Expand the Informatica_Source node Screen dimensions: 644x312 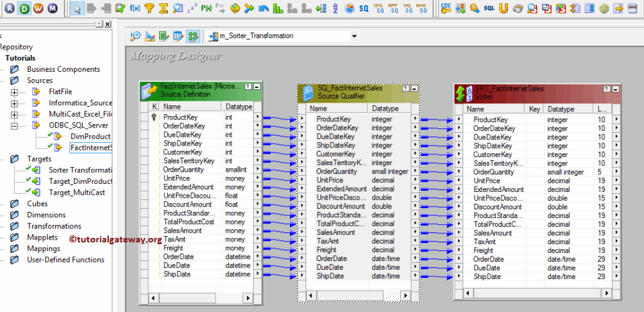[x=15, y=103]
